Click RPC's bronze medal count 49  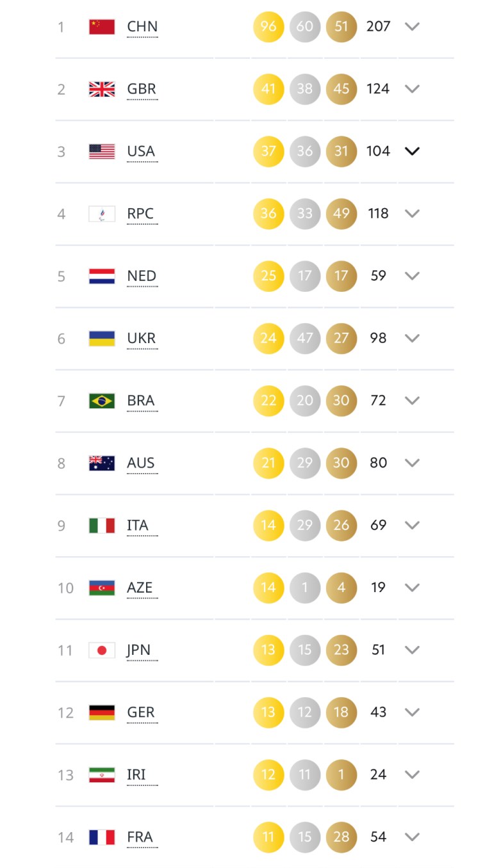[341, 214]
